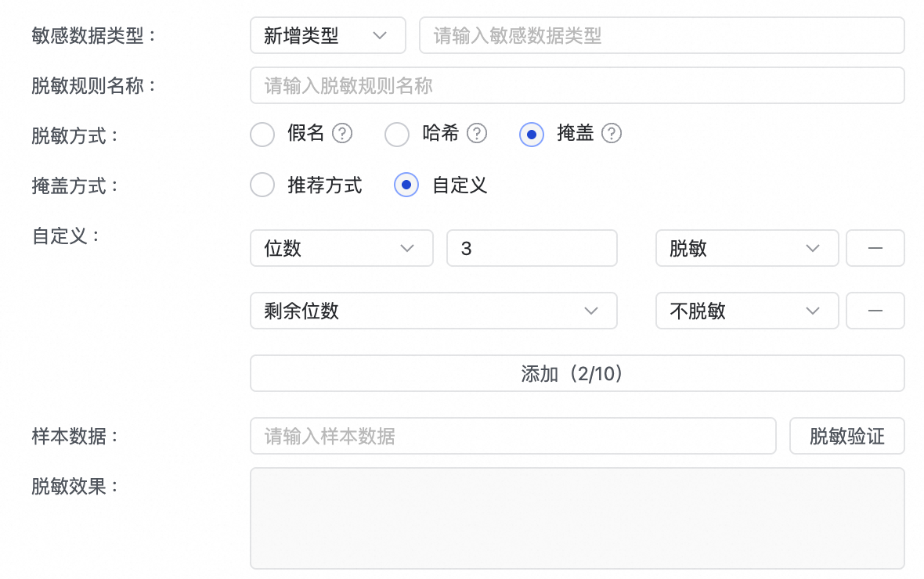924x579 pixels.
Task: Select the 哈希 desensitization method
Action: pos(396,135)
